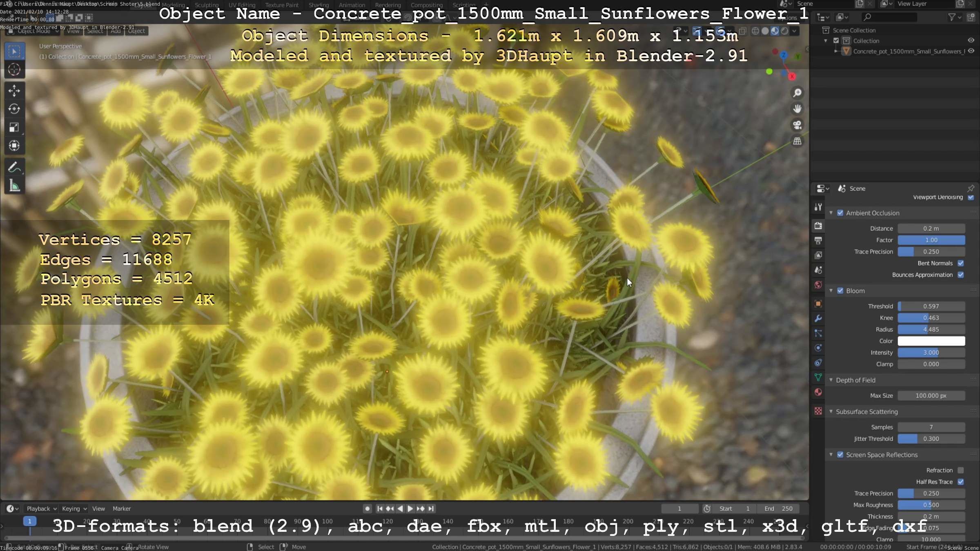980x551 pixels.
Task: Open viewport shading options dropdown
Action: click(794, 31)
